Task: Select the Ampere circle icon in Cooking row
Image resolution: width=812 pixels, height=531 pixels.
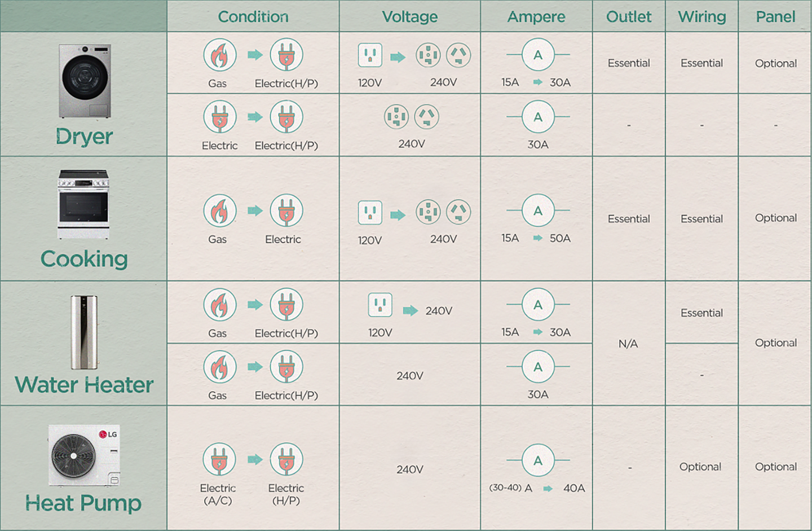Action: pos(537,212)
